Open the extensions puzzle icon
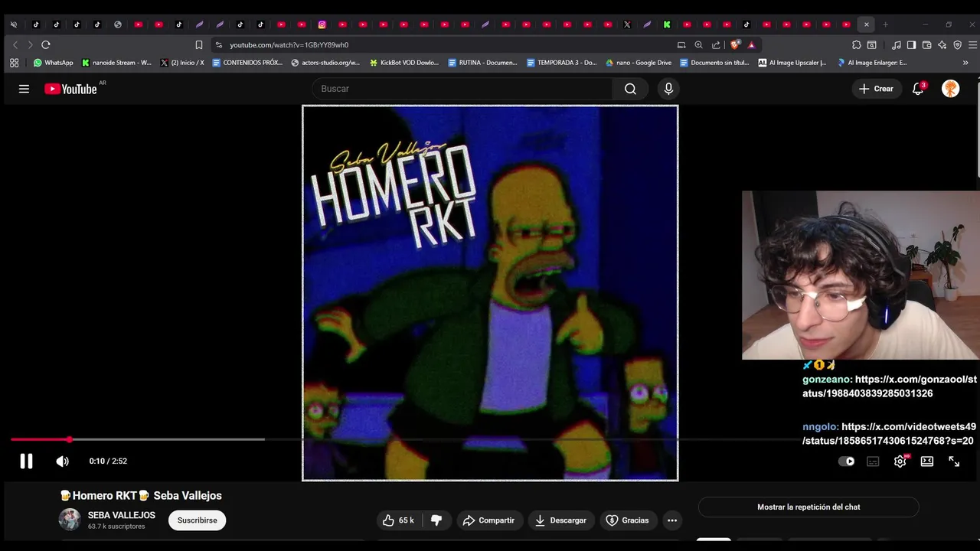Viewport: 980px width, 551px height. pos(856,45)
